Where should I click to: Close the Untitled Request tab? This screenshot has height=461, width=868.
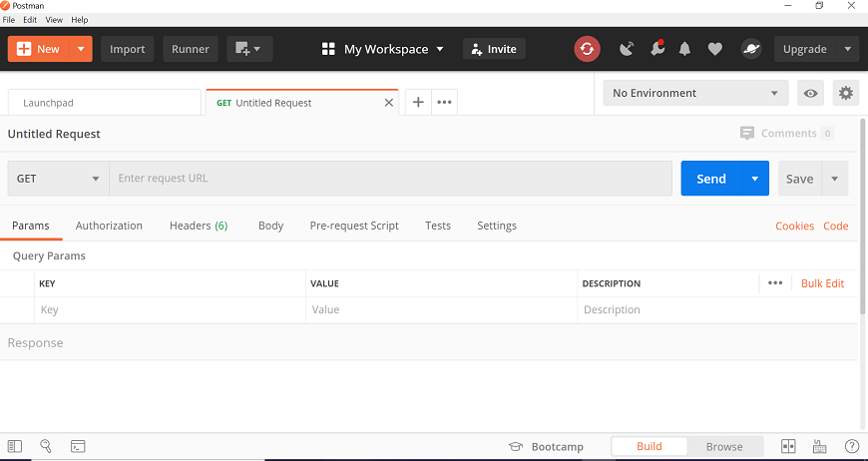point(389,103)
